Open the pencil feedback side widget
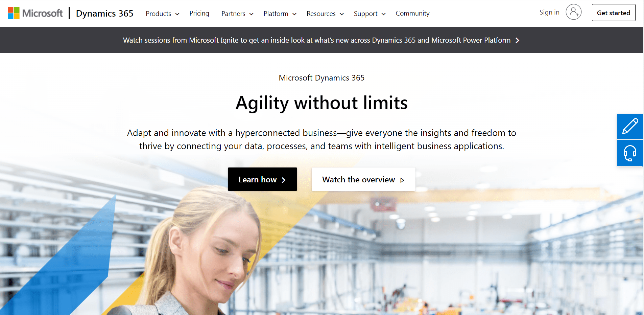 point(630,127)
